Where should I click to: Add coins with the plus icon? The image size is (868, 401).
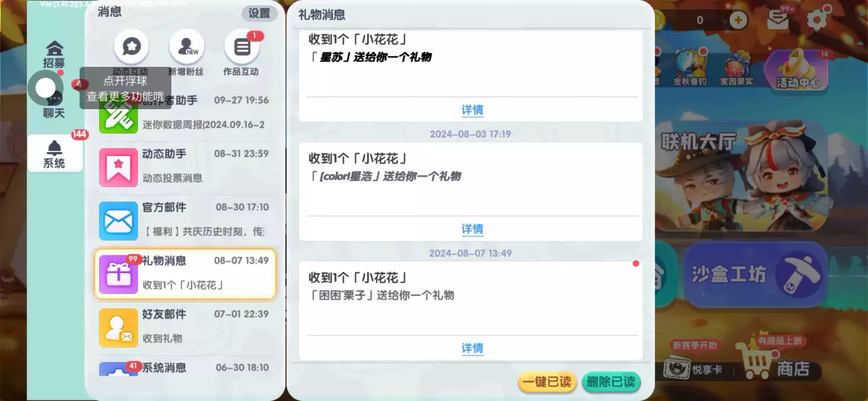[738, 21]
